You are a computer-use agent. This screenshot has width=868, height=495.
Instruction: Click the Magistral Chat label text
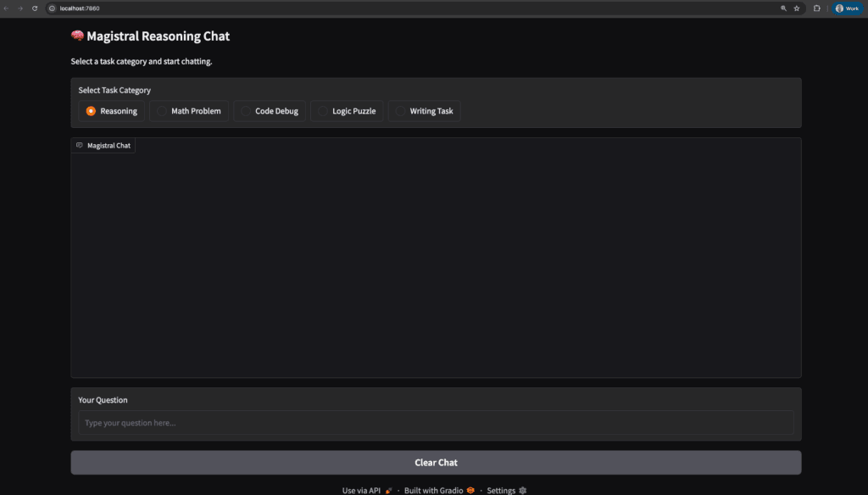(x=109, y=146)
